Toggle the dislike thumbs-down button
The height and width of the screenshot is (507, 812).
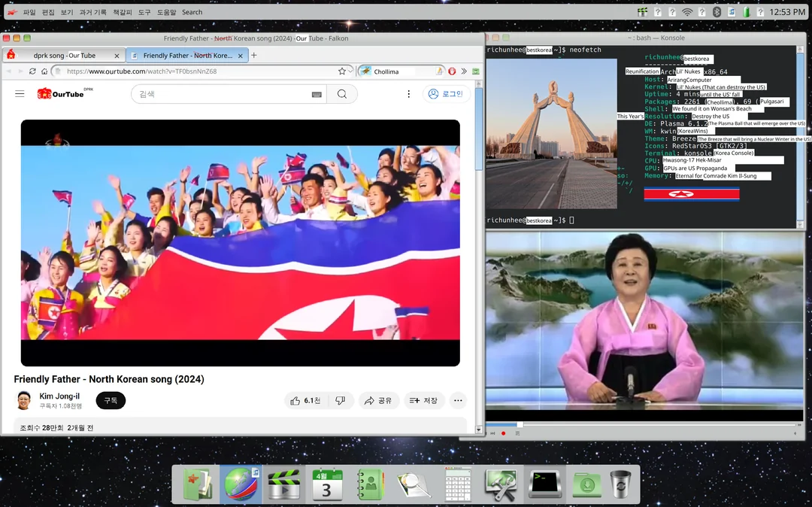click(341, 400)
